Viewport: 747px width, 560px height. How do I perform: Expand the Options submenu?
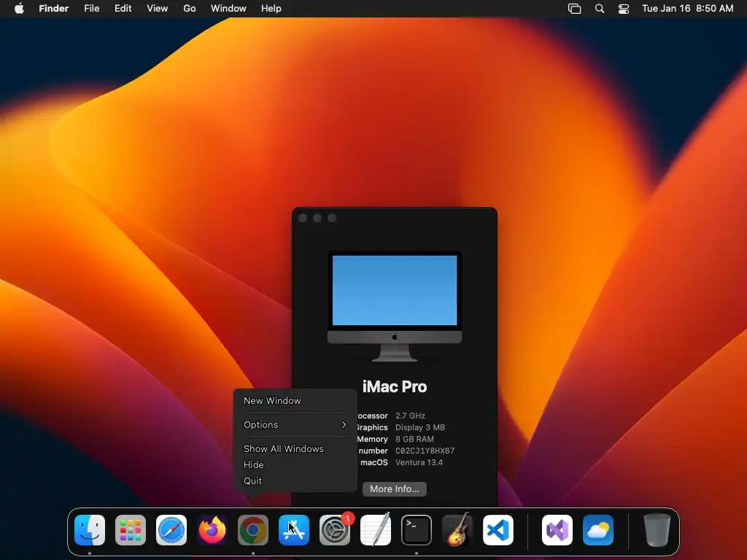[x=295, y=425]
